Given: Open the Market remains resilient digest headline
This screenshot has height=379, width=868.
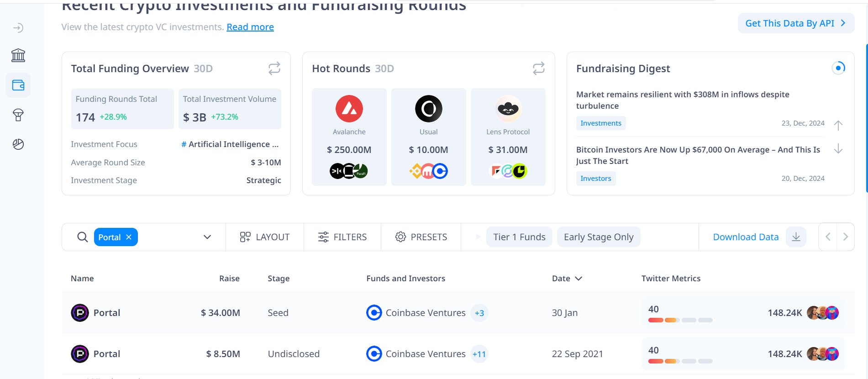Looking at the screenshot, I should [x=683, y=100].
